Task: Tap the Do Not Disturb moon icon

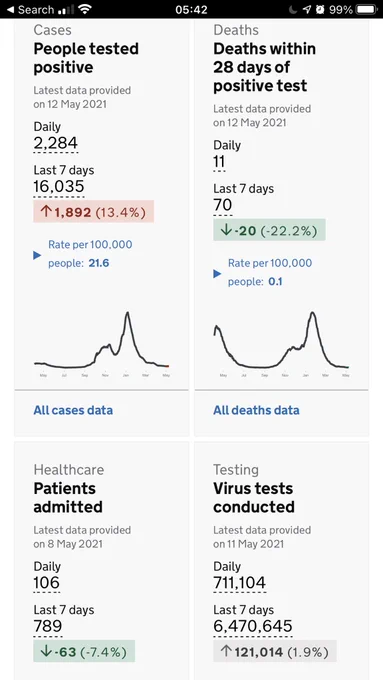Action: 294,9
